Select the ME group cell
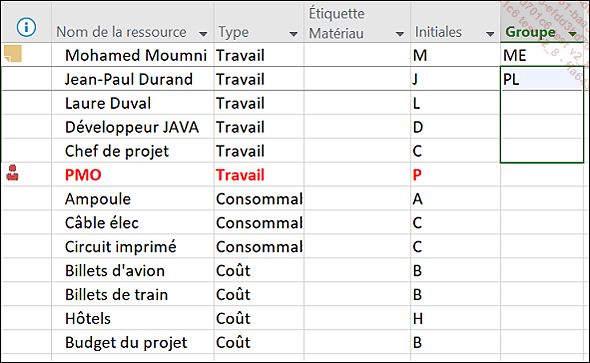The width and height of the screenshot is (590, 363). 542,55
